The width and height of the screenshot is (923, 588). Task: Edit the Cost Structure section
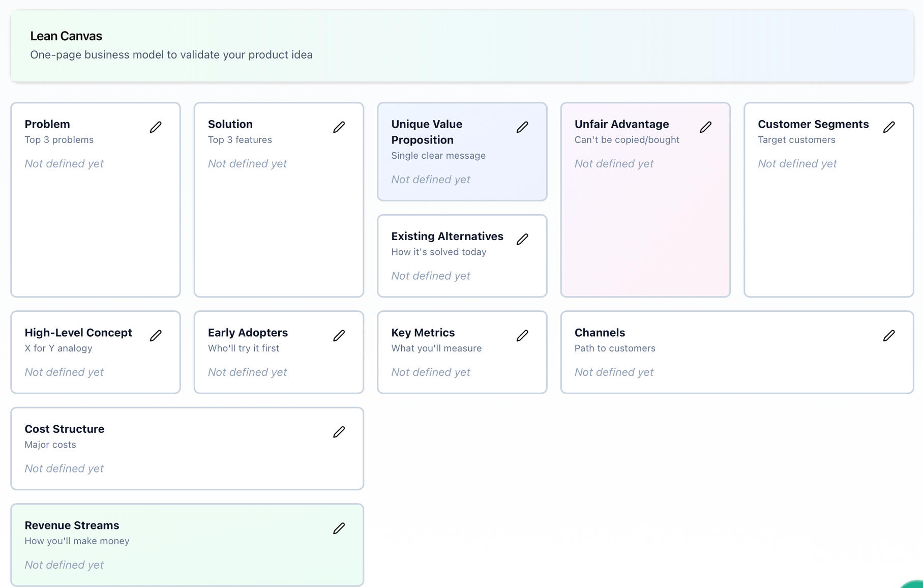click(339, 431)
